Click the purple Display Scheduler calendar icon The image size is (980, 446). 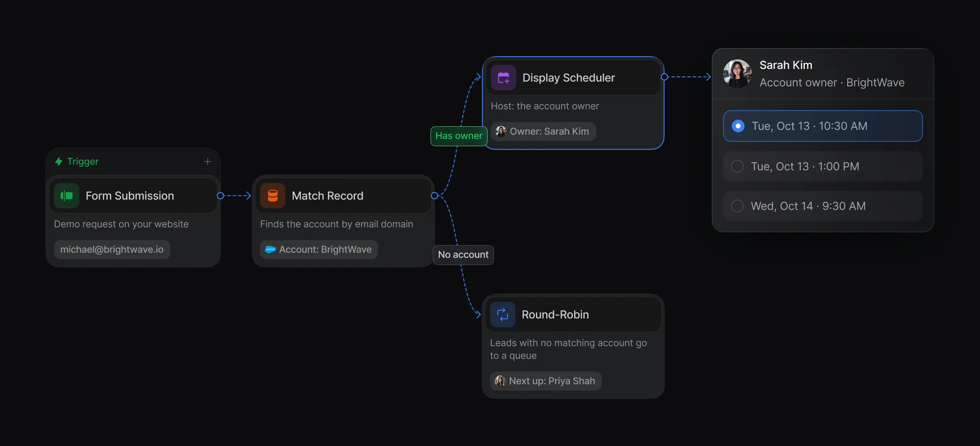pyautogui.click(x=503, y=78)
